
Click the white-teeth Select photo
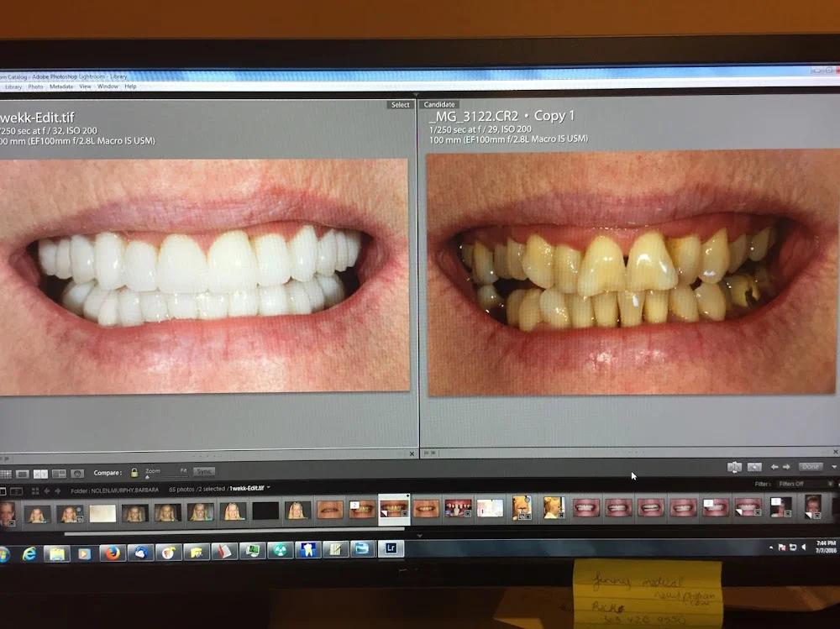point(204,276)
